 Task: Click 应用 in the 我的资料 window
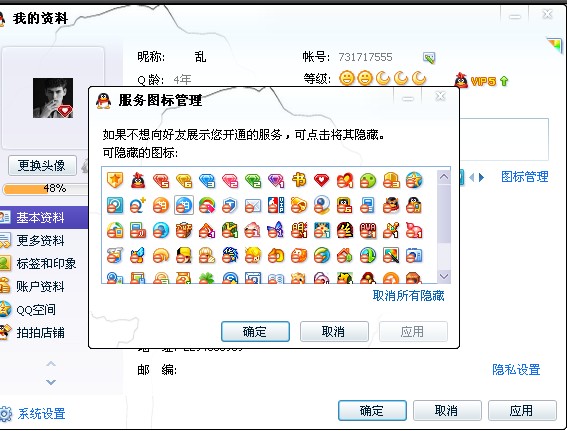point(522,411)
